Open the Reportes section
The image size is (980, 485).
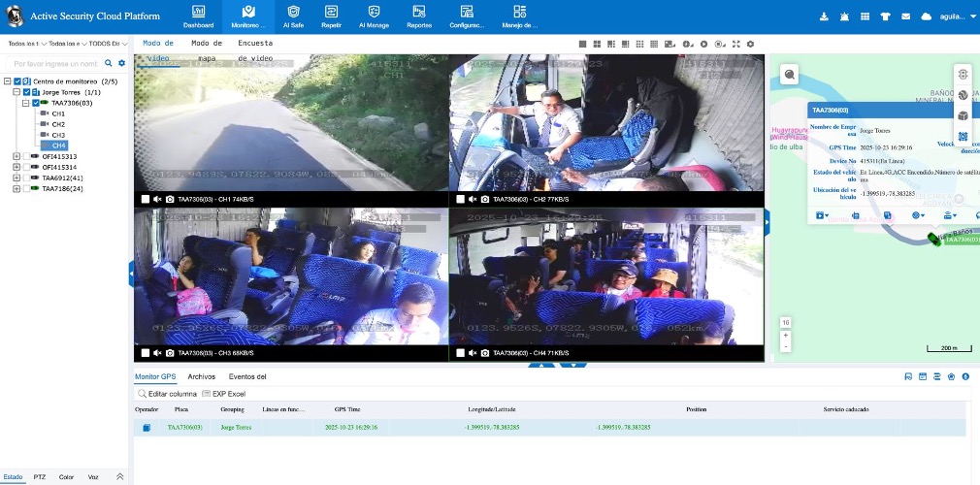[x=419, y=16]
